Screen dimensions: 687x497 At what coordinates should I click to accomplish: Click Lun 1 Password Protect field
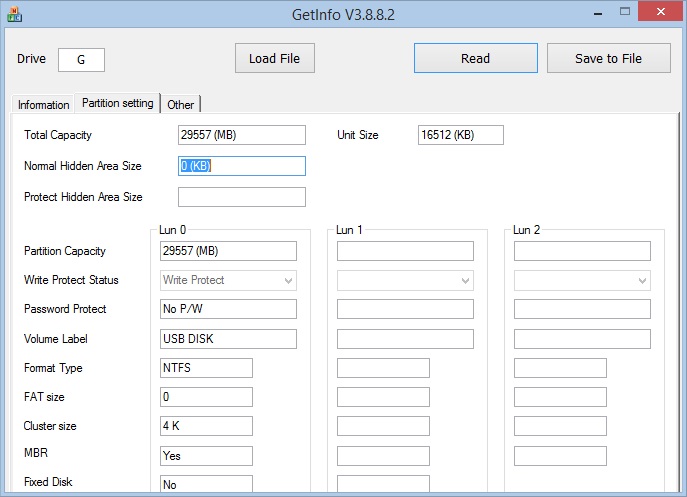[x=405, y=309]
